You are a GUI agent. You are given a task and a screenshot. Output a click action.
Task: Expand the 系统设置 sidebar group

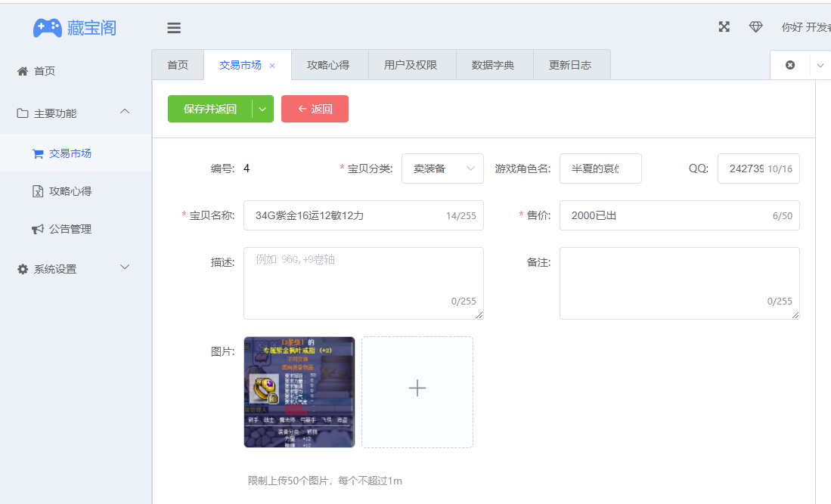click(76, 269)
